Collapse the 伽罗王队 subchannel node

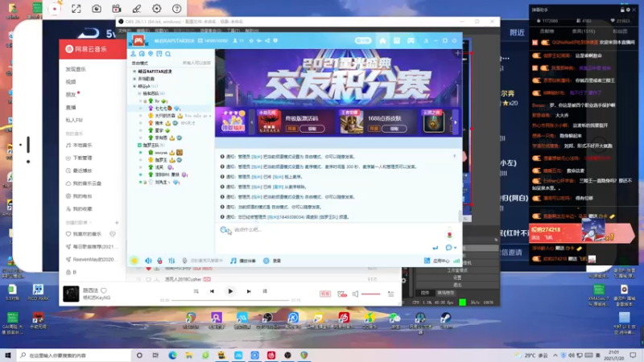tap(139, 146)
